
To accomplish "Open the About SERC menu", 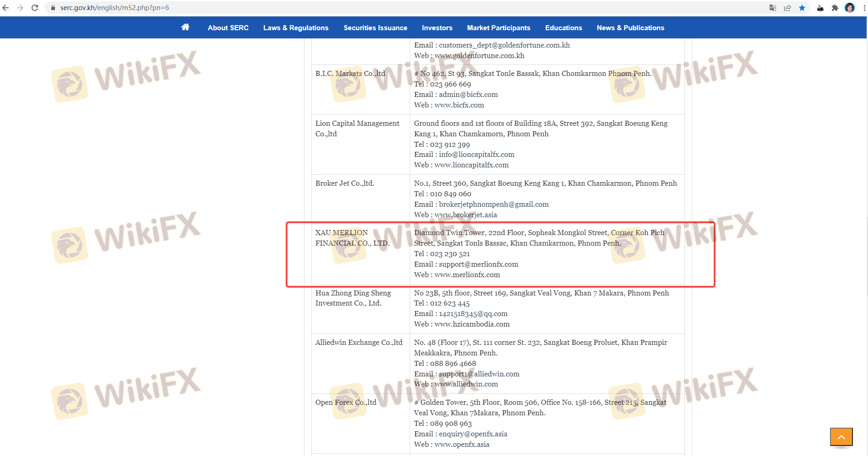I will click(228, 28).
